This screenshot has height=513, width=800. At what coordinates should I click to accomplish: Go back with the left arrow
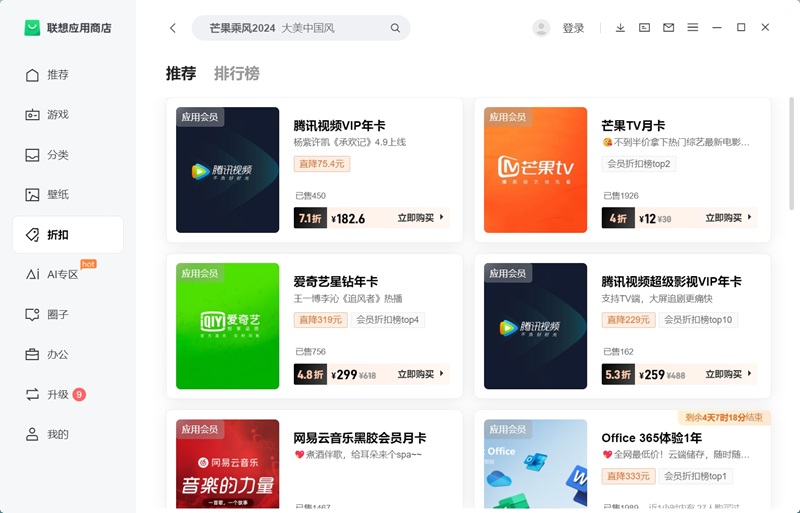point(173,28)
